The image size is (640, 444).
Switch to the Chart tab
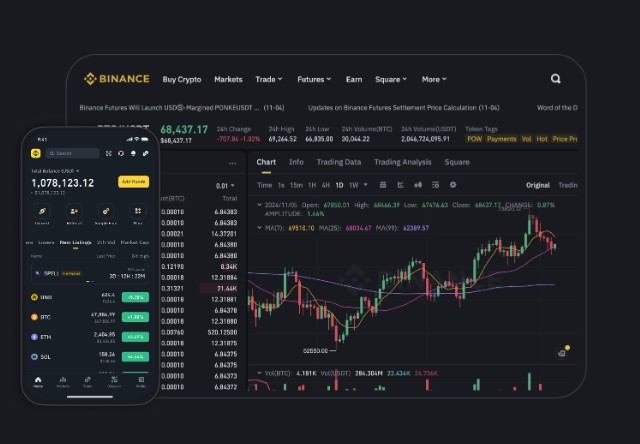(x=266, y=162)
